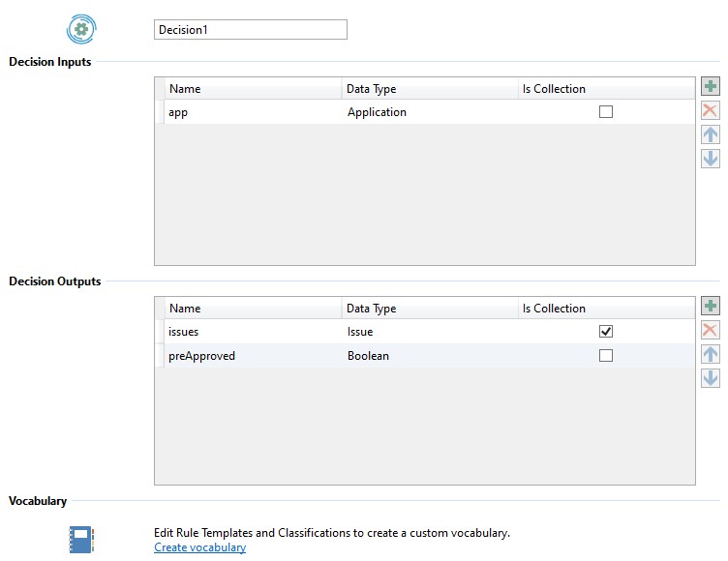Screen dimensions: 728x561
Task: Select the preApproved output name cell
Action: [201, 356]
